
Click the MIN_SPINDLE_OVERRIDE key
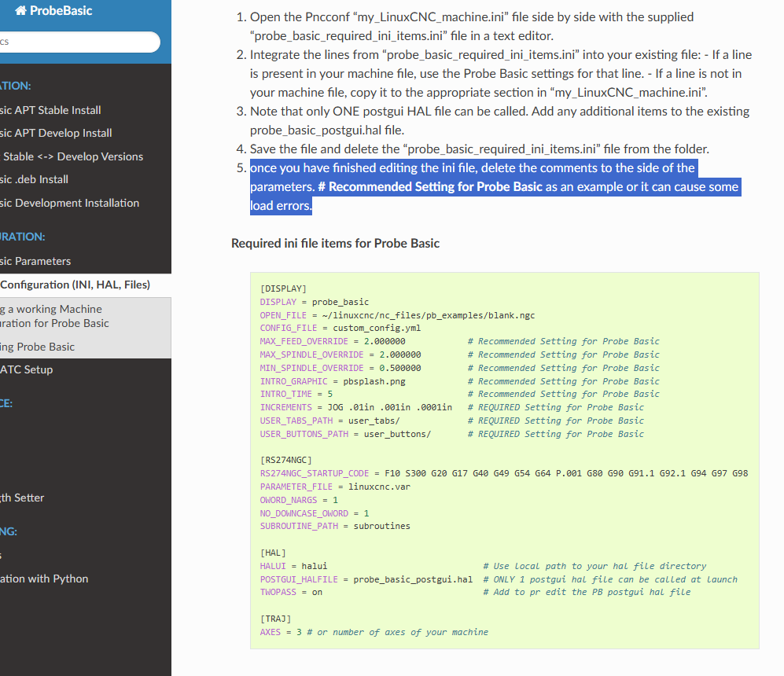[311, 368]
